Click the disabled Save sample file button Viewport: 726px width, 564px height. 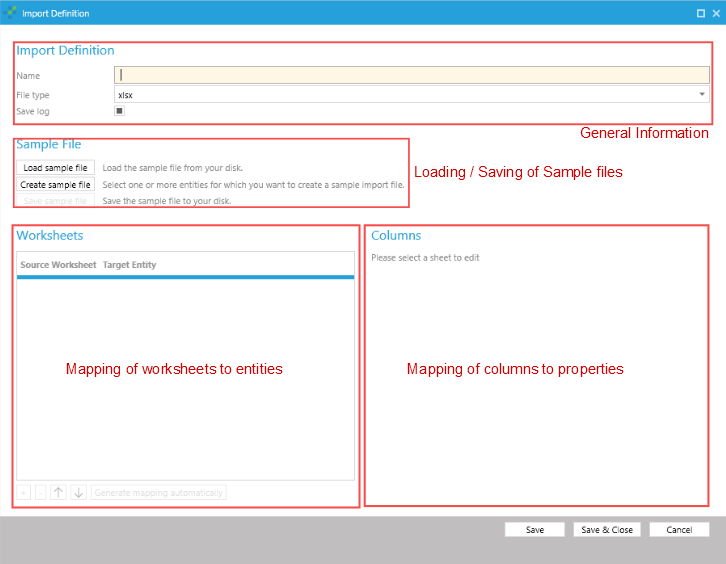[55, 201]
